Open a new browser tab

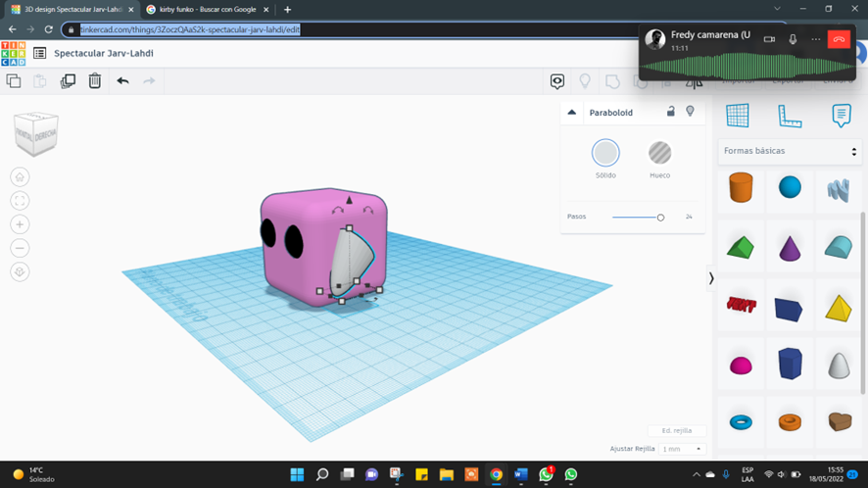click(x=287, y=10)
